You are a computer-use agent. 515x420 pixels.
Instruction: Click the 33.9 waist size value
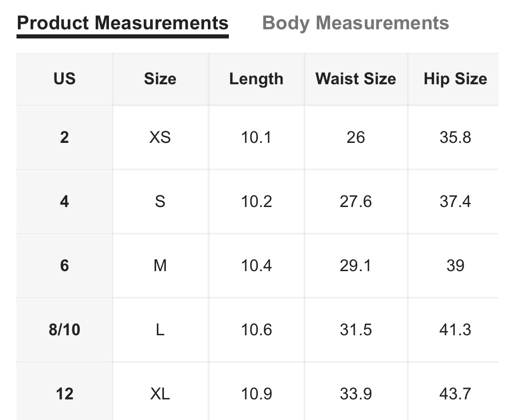(356, 394)
